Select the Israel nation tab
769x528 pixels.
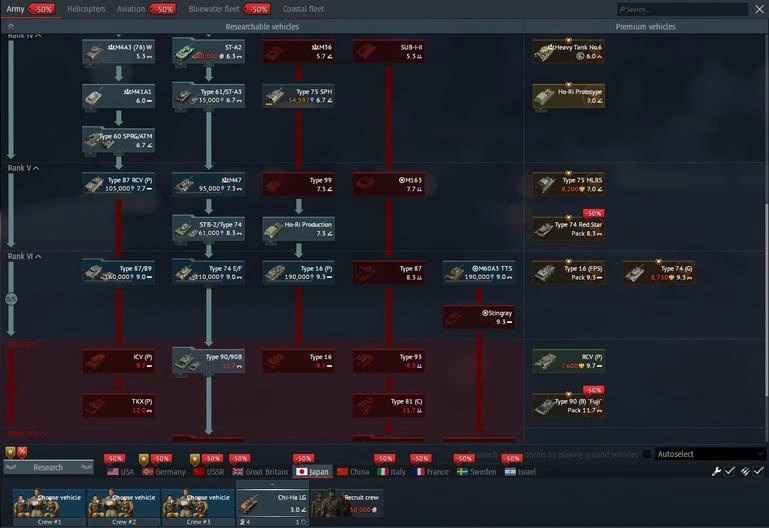pyautogui.click(x=520, y=472)
